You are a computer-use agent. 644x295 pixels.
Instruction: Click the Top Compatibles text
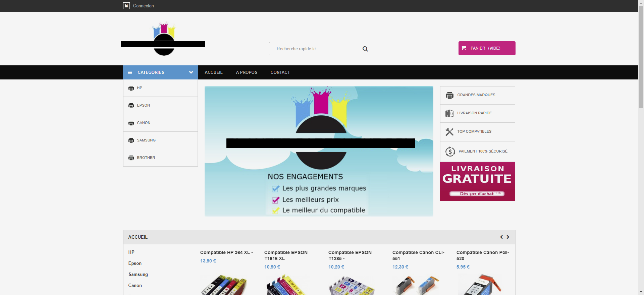pos(474,131)
